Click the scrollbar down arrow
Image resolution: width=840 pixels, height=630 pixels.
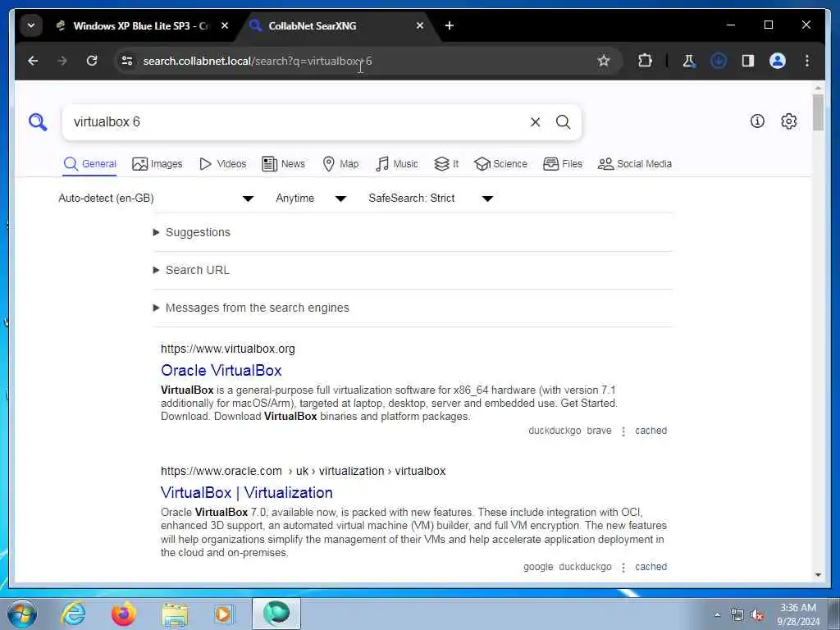818,575
